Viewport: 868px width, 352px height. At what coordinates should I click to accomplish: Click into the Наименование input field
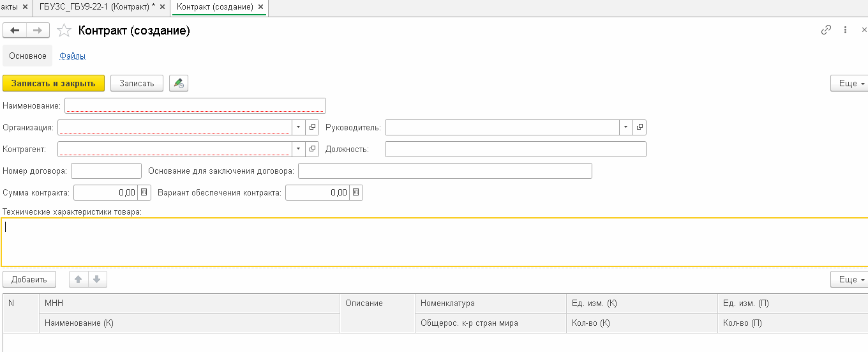(195, 105)
